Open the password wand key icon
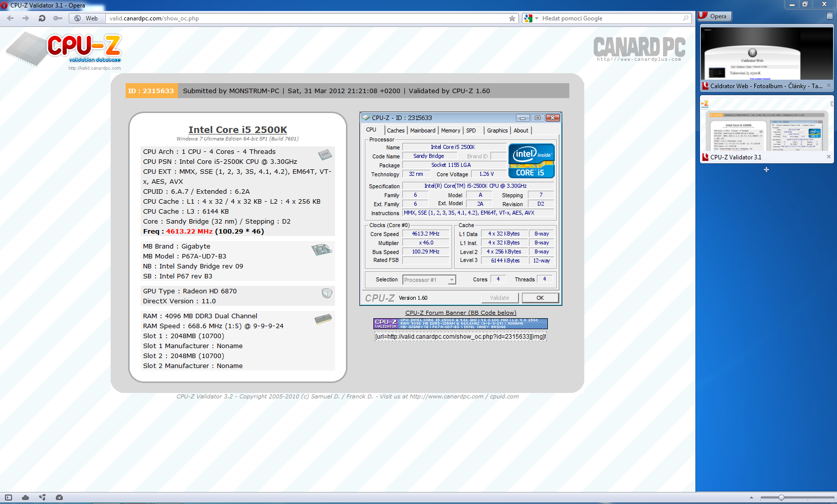The height and width of the screenshot is (504, 837). pos(58,18)
